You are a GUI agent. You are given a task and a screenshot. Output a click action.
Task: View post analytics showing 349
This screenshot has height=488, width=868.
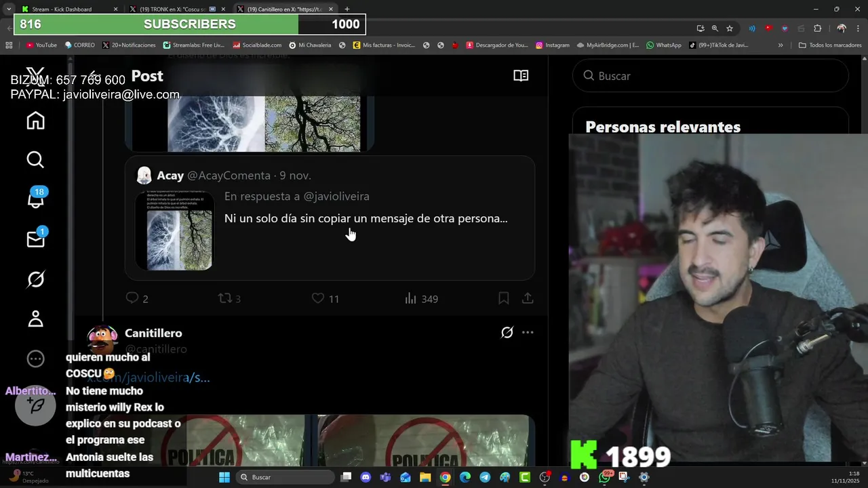pos(421,298)
